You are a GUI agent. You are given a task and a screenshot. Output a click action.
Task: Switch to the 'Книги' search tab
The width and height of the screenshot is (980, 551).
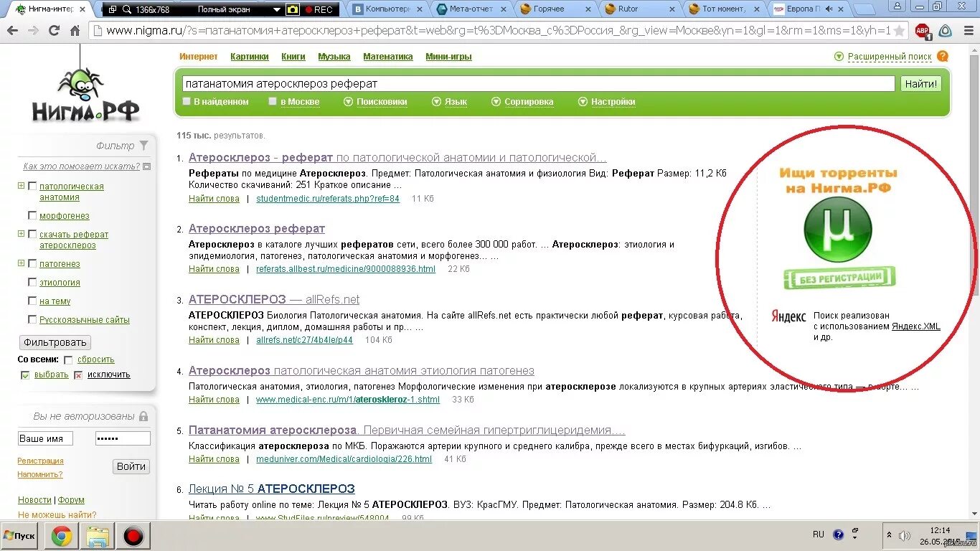293,57
